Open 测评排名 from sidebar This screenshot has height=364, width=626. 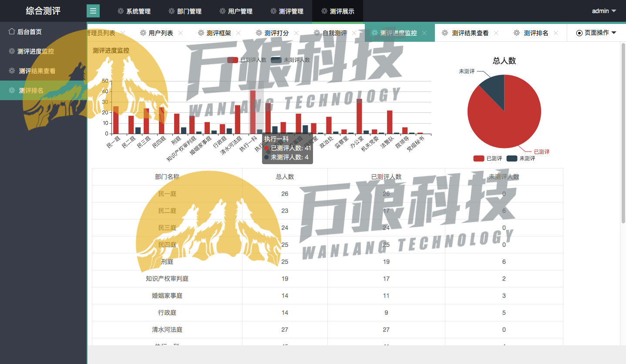(44, 90)
